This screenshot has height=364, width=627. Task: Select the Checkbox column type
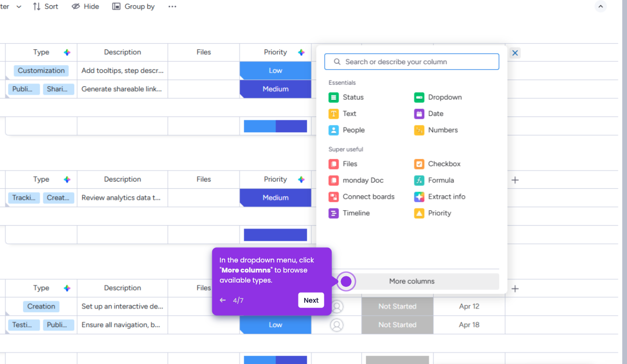(x=437, y=164)
